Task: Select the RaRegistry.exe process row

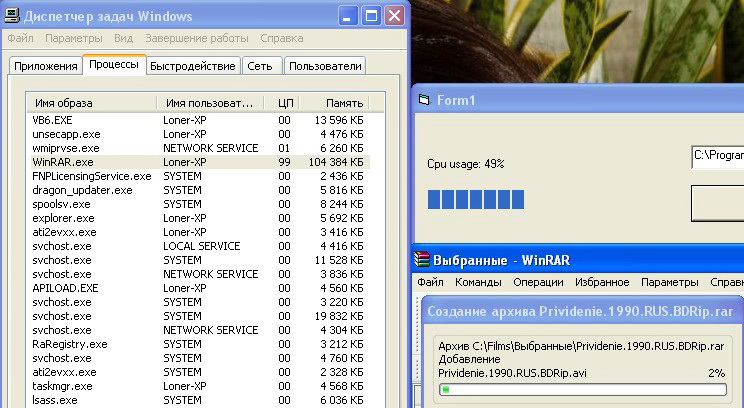Action: [x=200, y=344]
